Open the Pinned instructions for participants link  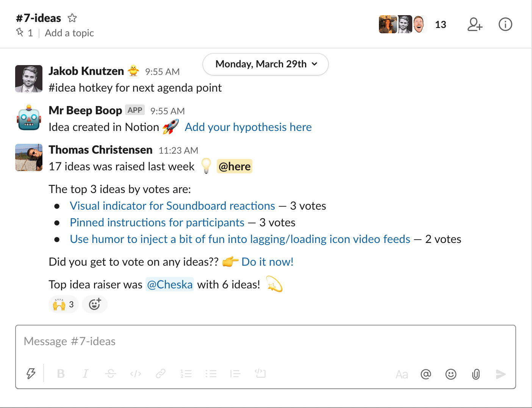[x=156, y=222]
